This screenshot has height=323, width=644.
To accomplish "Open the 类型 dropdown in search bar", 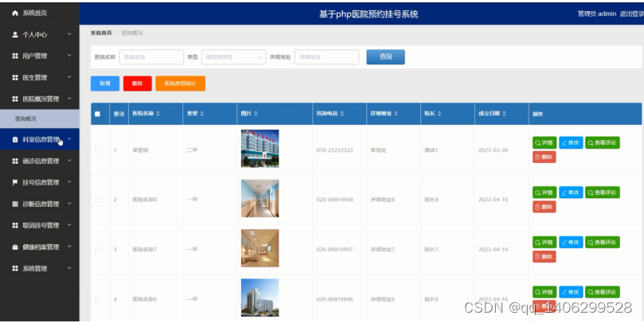I will (x=234, y=57).
